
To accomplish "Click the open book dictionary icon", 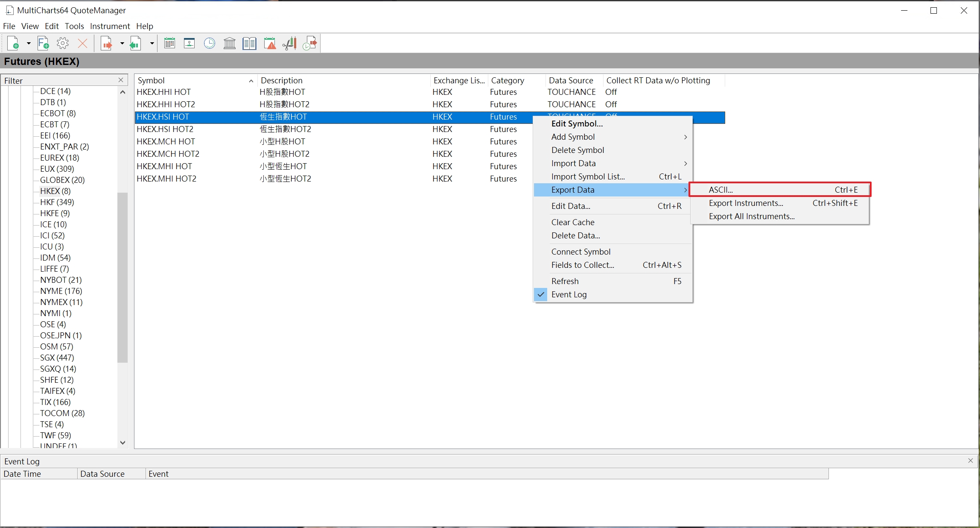I will [249, 43].
